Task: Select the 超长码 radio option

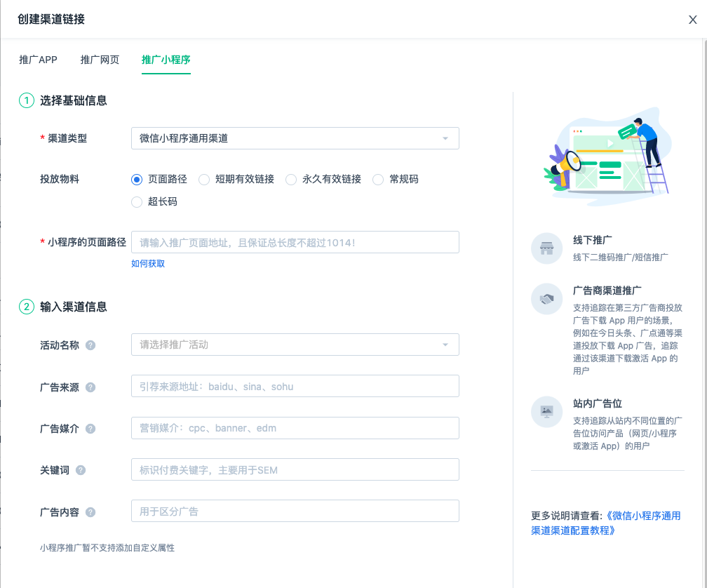Action: [137, 201]
